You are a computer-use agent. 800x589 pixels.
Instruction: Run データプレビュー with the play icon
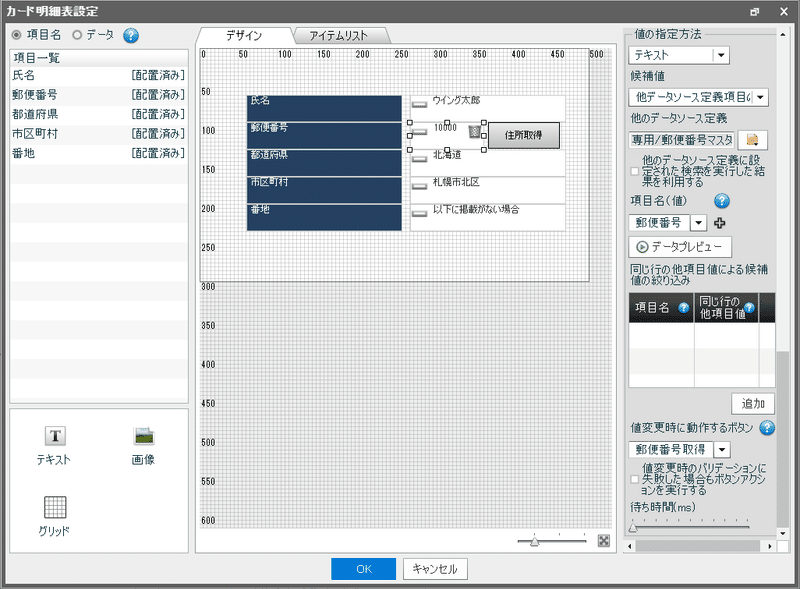(x=680, y=246)
